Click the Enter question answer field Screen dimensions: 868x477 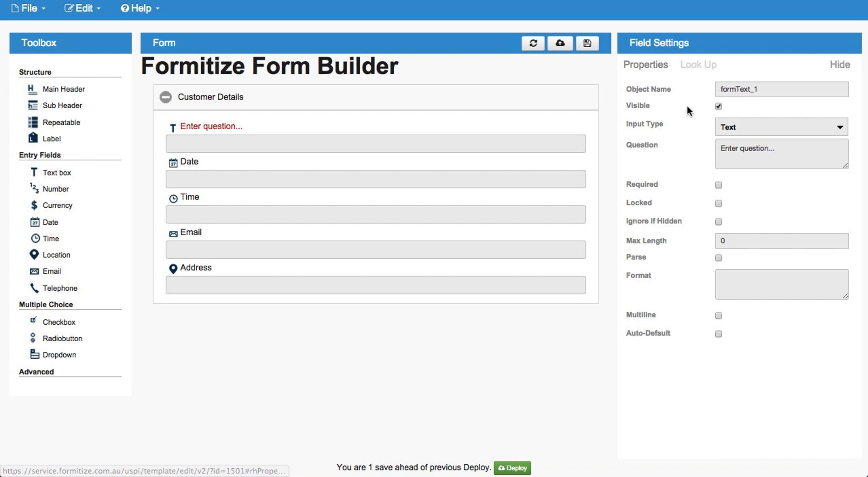point(376,144)
